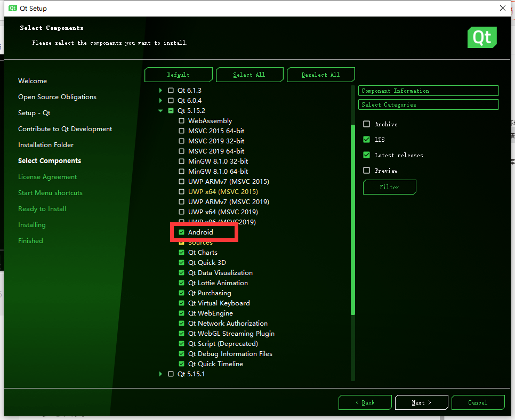Uncheck Qt Script (Deprecated) checkbox
The image size is (515, 420).
[181, 344]
